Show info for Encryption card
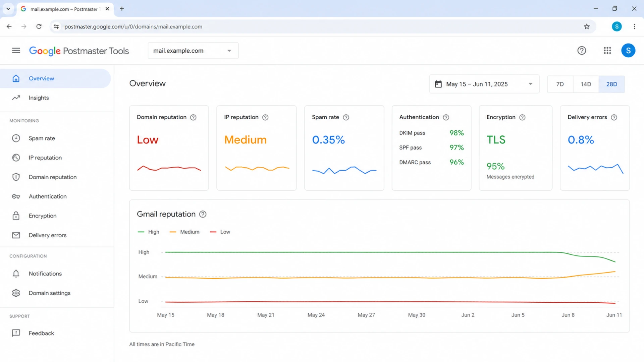 (x=522, y=117)
